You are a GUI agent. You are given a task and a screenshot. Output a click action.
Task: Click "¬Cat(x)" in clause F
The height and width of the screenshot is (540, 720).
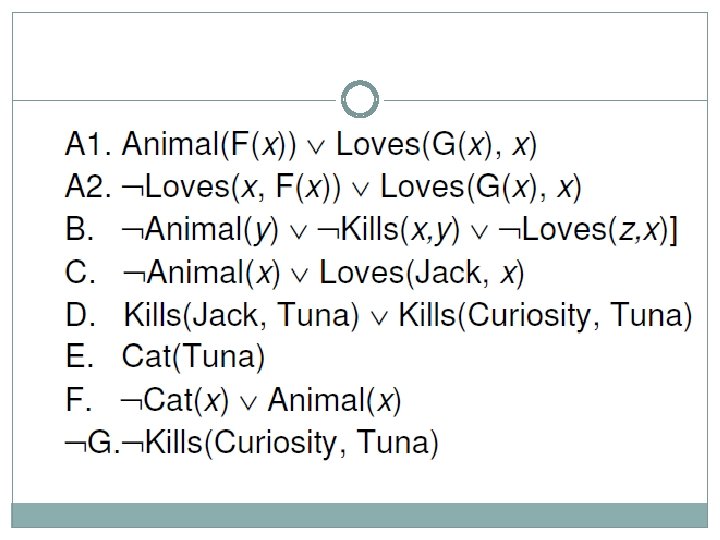click(x=175, y=400)
